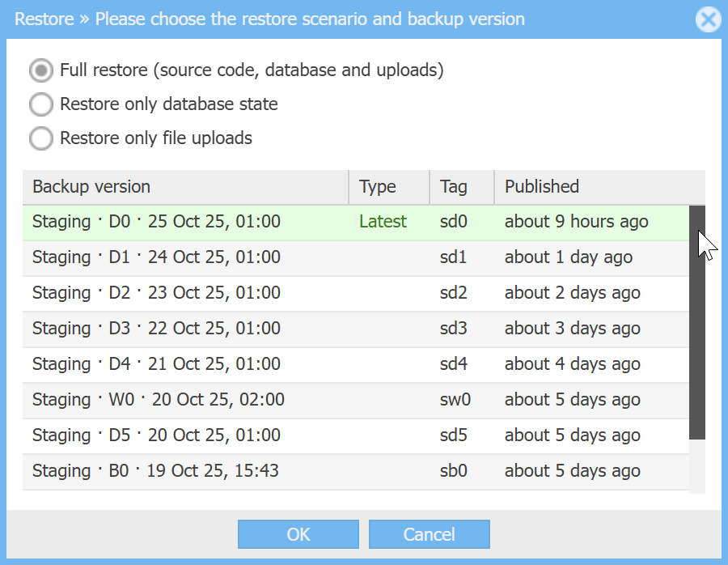This screenshot has width=728, height=565.
Task: Click the Type column header
Action: 378,187
